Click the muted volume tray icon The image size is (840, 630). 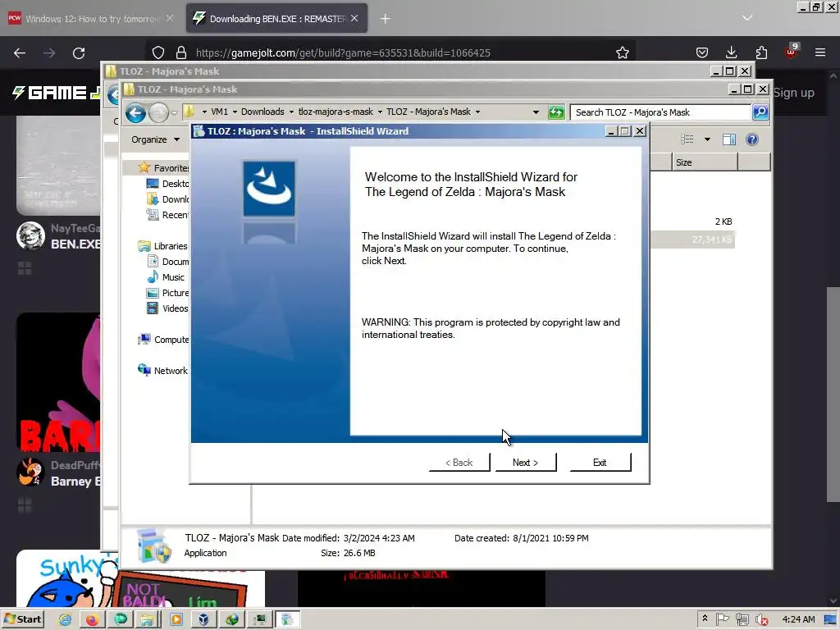pos(760,620)
